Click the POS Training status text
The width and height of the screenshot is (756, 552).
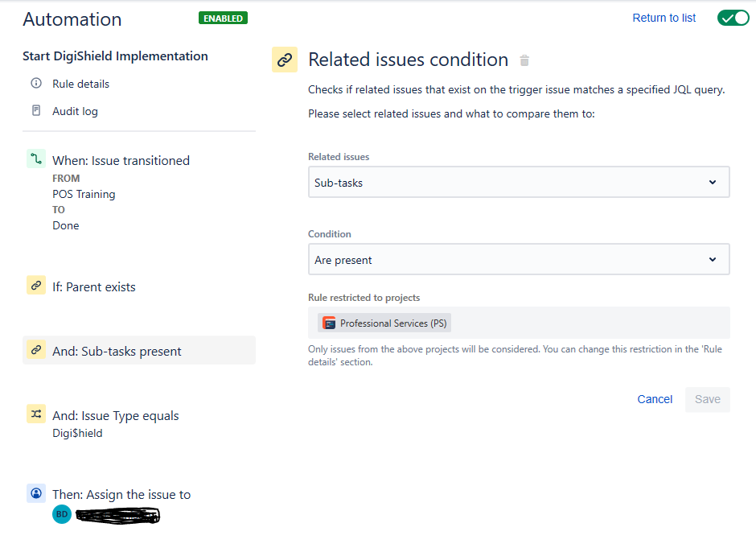(84, 194)
